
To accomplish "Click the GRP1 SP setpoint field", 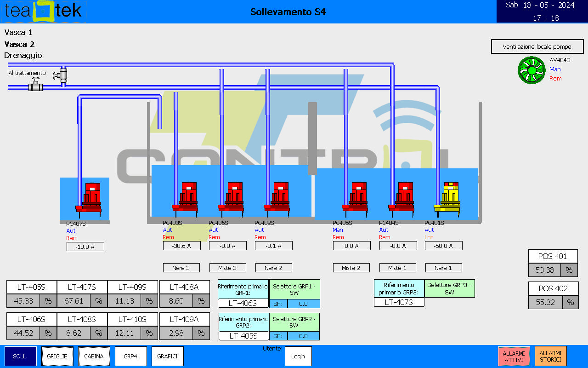I will point(303,304).
